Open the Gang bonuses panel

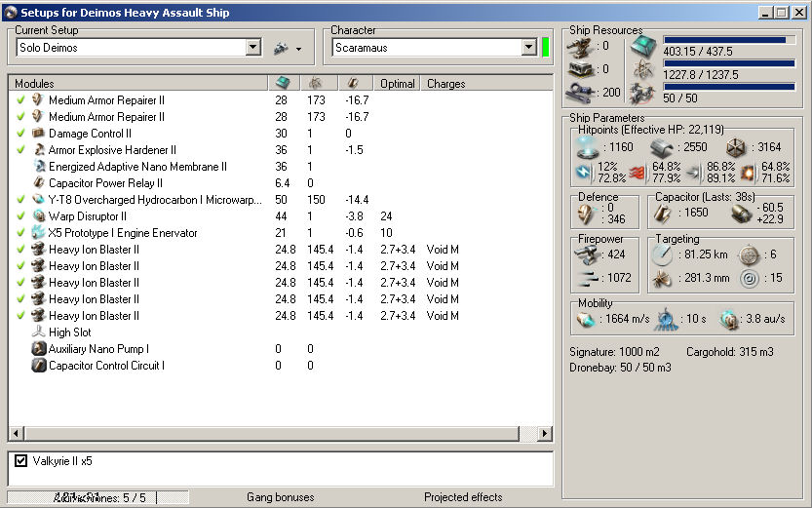coord(281,497)
